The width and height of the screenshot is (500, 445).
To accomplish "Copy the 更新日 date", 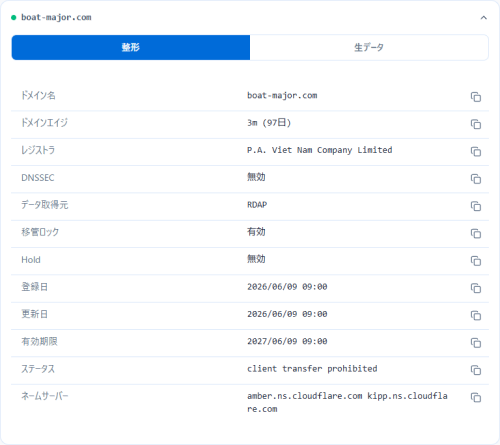I will click(x=476, y=315).
